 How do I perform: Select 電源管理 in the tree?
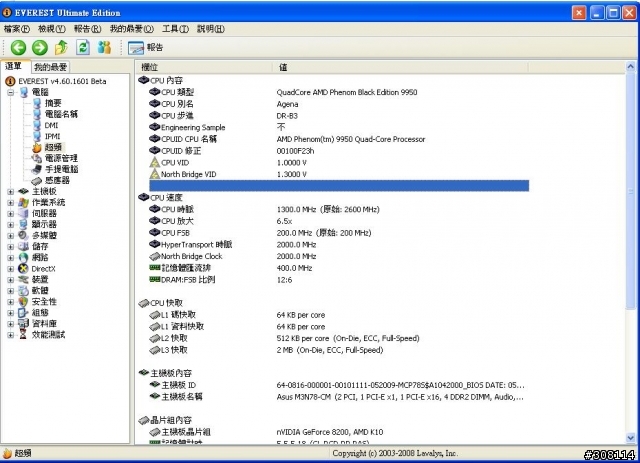(x=61, y=158)
